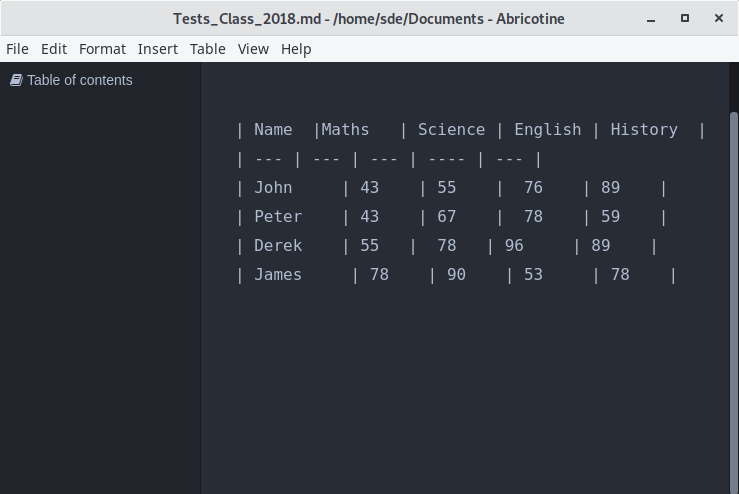Screen dimensions: 739x494
Task: Click Derek's score 96
Action: [514, 246]
